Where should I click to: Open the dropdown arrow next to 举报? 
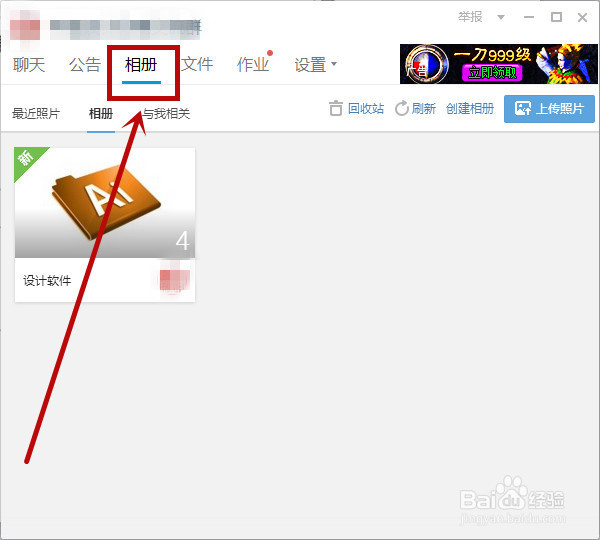(x=501, y=17)
